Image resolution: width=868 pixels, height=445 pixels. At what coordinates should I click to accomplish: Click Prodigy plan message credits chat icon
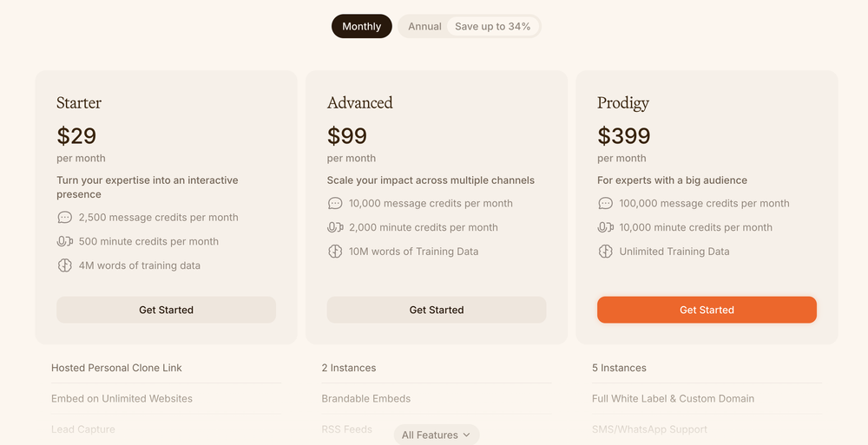[x=606, y=204]
